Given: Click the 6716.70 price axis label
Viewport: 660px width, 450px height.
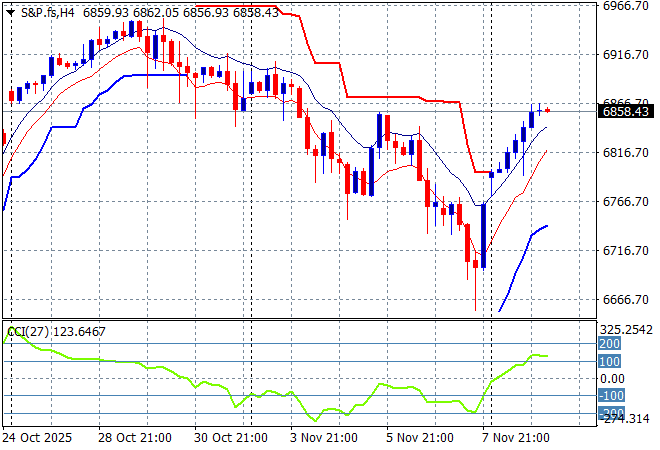Looking at the screenshot, I should tap(625, 250).
